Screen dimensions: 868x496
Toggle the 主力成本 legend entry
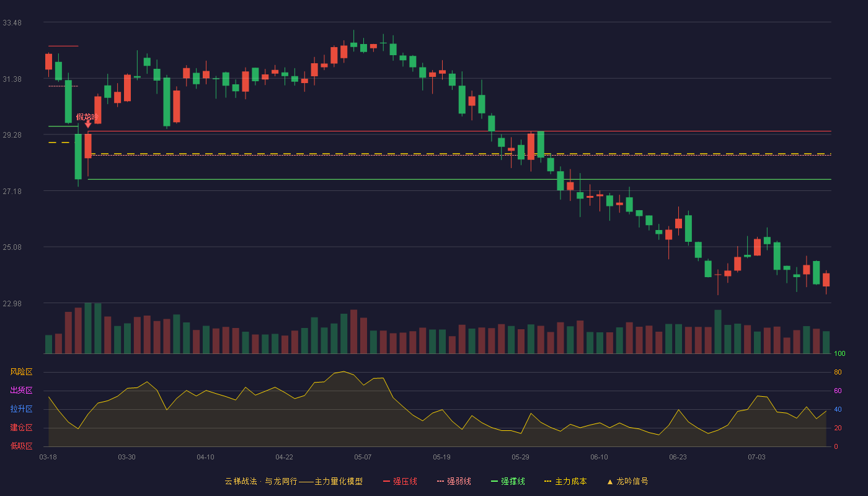point(565,481)
